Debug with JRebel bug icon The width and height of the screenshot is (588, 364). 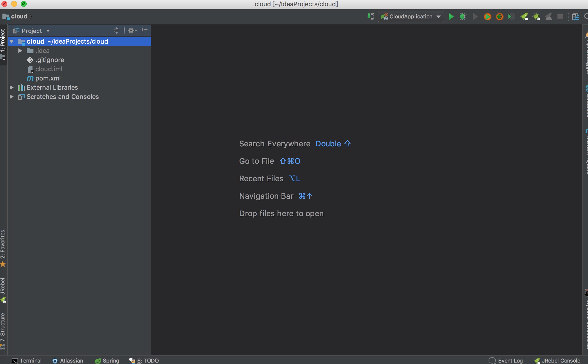coord(536,16)
